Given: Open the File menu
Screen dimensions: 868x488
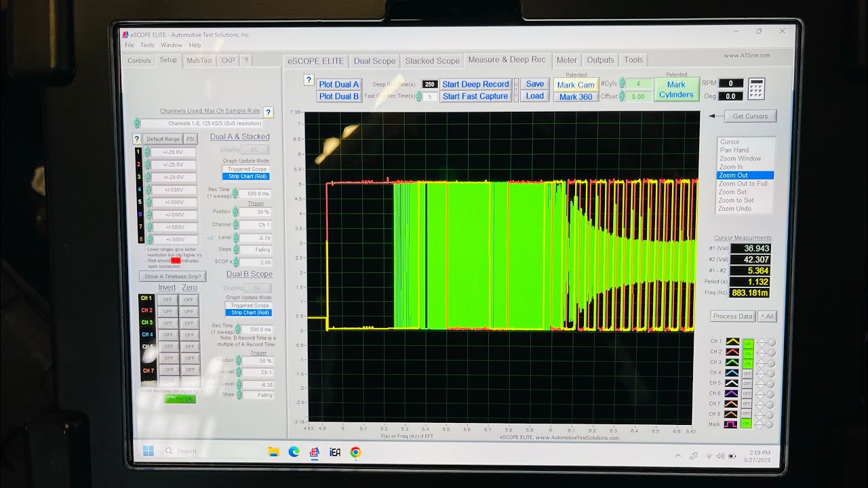Looking at the screenshot, I should [x=128, y=45].
